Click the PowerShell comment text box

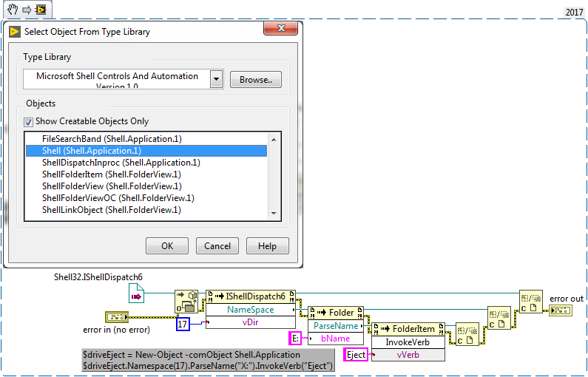point(208,360)
